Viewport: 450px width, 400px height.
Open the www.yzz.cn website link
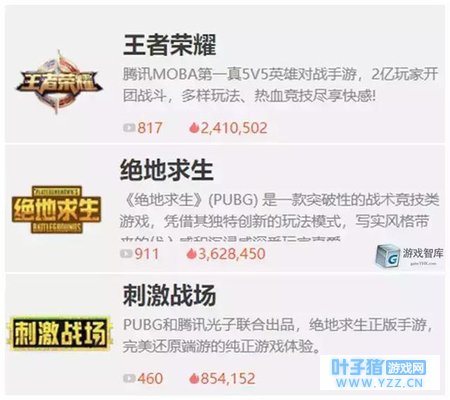(x=379, y=384)
